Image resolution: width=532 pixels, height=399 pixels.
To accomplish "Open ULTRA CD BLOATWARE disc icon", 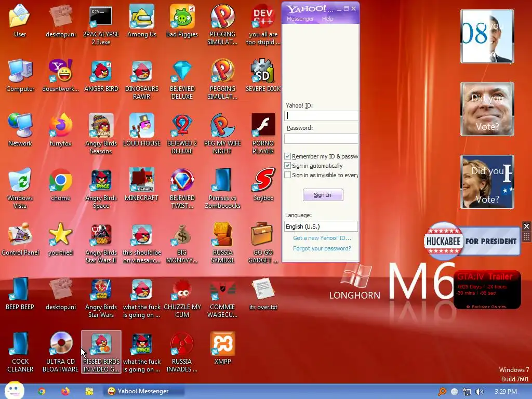I will pyautogui.click(x=60, y=352).
